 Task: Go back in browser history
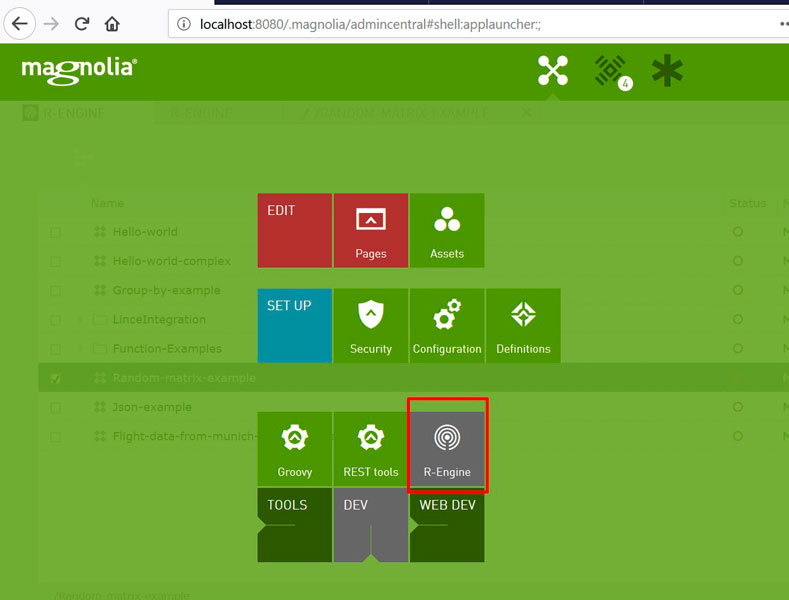pyautogui.click(x=20, y=24)
